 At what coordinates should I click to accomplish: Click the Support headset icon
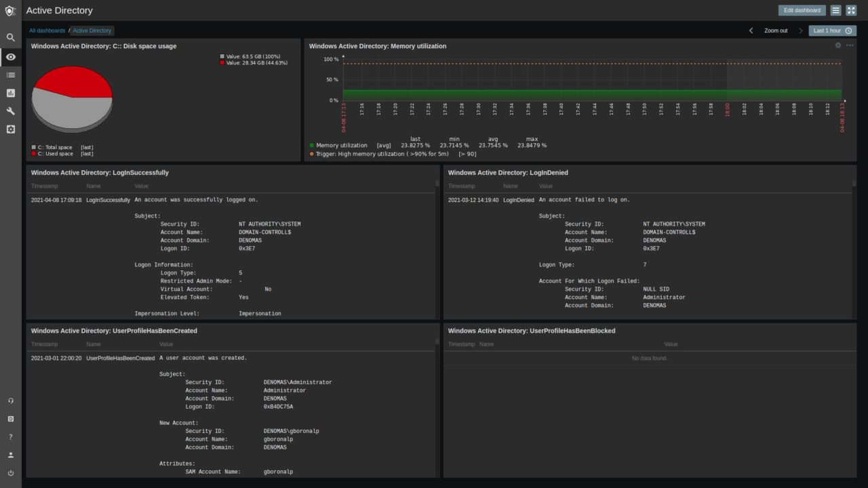[10, 401]
